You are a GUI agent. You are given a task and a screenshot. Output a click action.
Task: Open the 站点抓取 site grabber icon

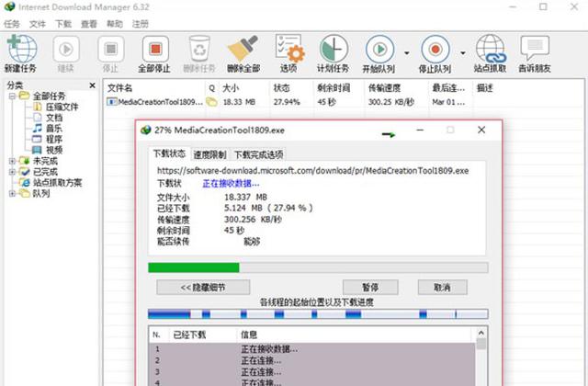click(491, 49)
